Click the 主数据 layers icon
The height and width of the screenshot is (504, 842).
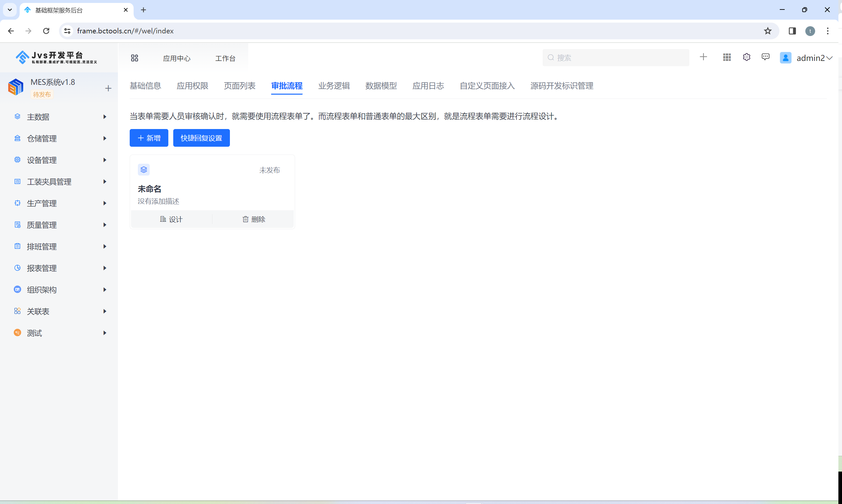coord(17,117)
